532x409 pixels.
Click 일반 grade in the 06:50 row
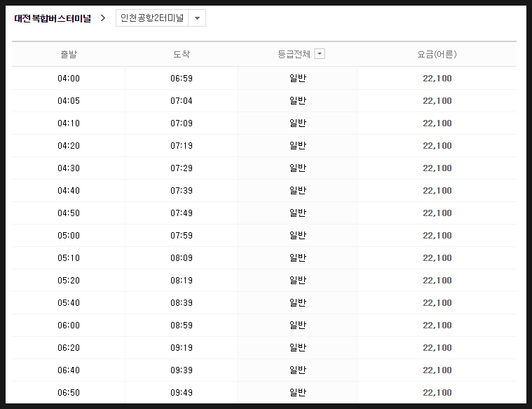coord(298,392)
